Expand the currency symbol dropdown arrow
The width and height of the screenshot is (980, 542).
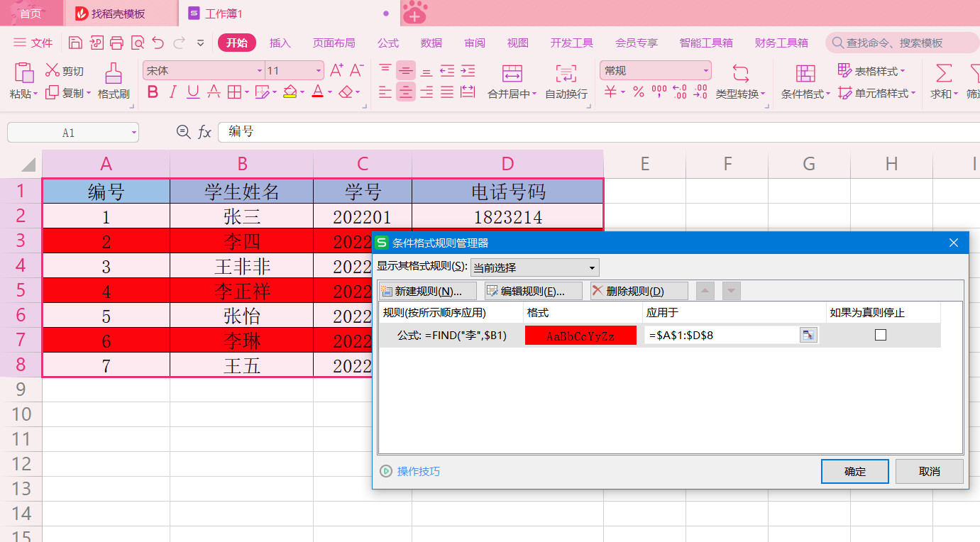[x=623, y=92]
